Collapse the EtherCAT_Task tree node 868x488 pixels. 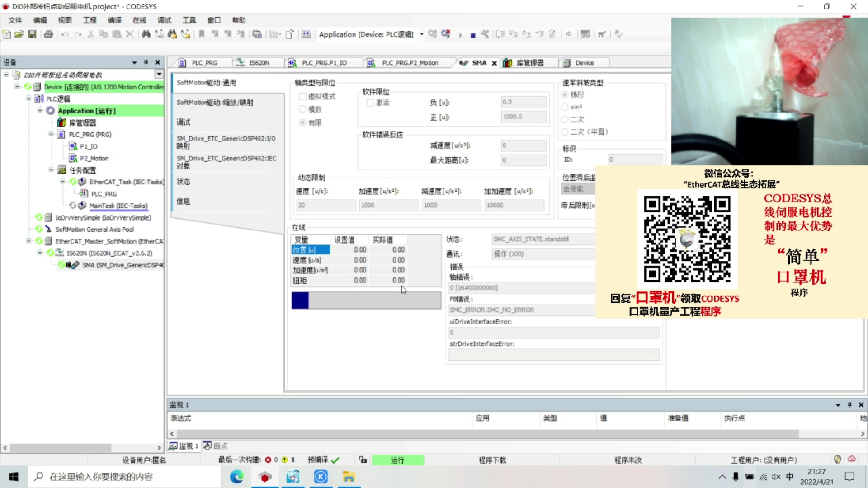point(63,182)
